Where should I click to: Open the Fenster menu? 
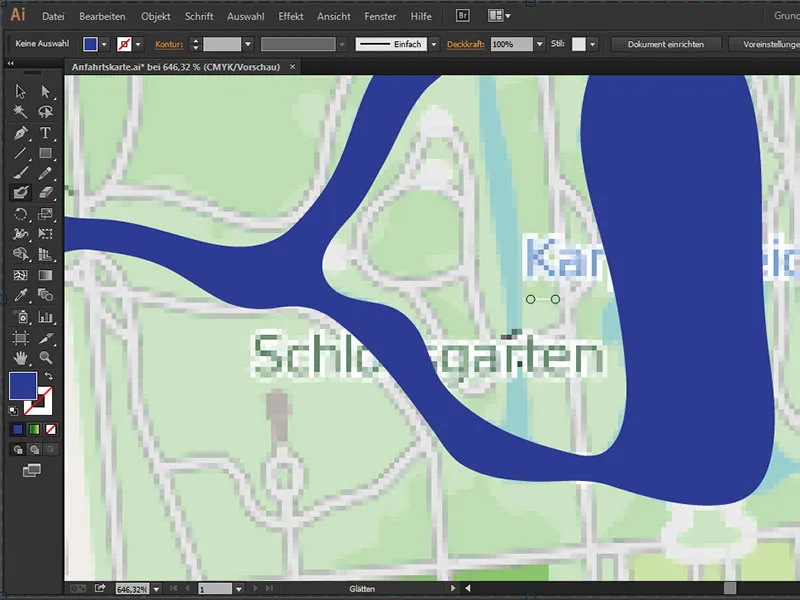tap(380, 16)
